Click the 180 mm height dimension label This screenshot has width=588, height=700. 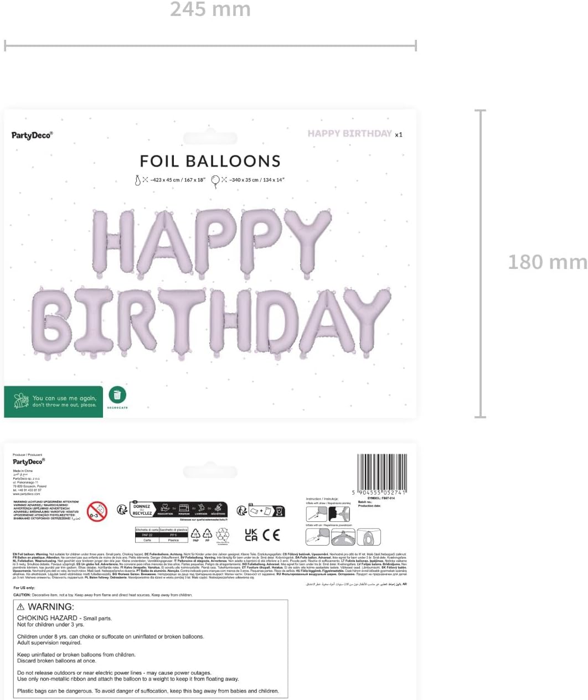tap(548, 262)
